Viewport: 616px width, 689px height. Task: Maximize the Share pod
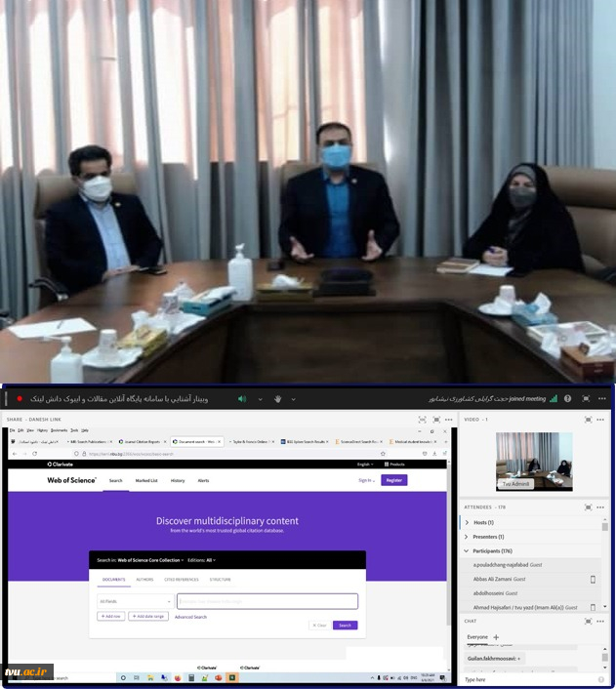coord(436,420)
